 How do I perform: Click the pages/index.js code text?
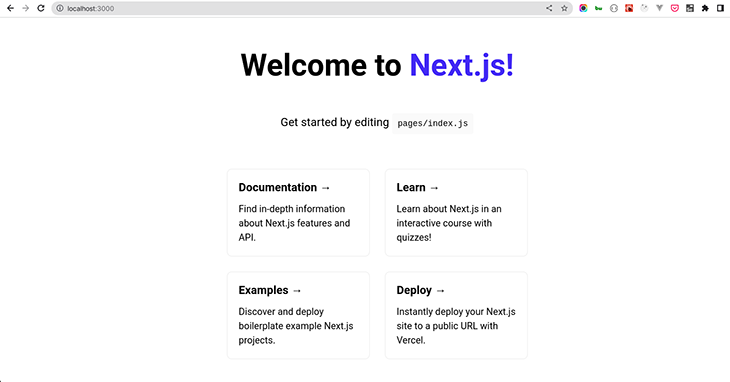tap(433, 123)
